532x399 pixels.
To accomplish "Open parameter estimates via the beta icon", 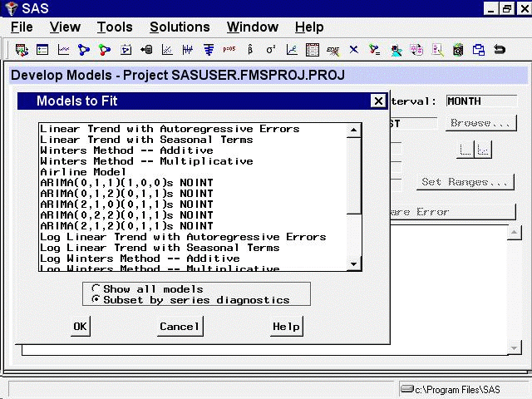I will (250, 50).
